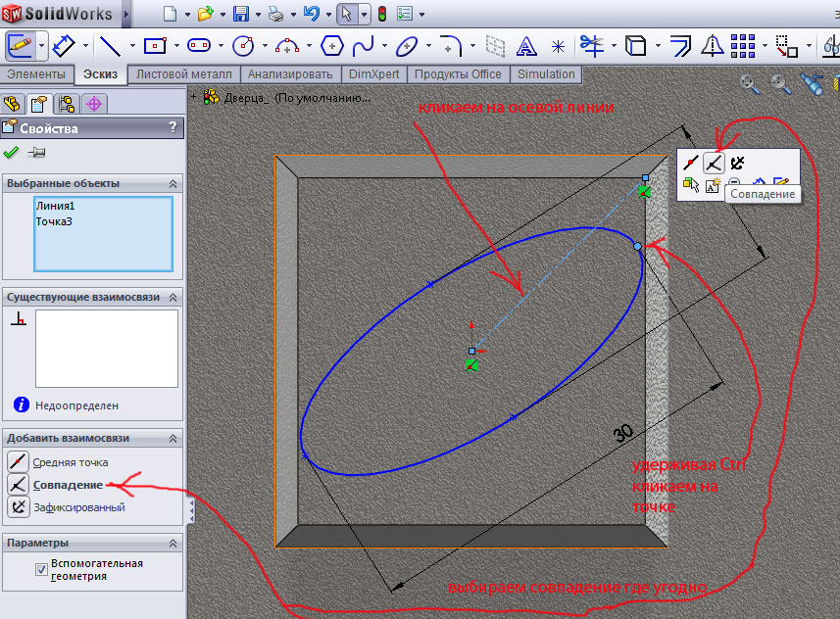This screenshot has height=619, width=840.
Task: Choose the Circle sketch tool
Action: (x=243, y=45)
